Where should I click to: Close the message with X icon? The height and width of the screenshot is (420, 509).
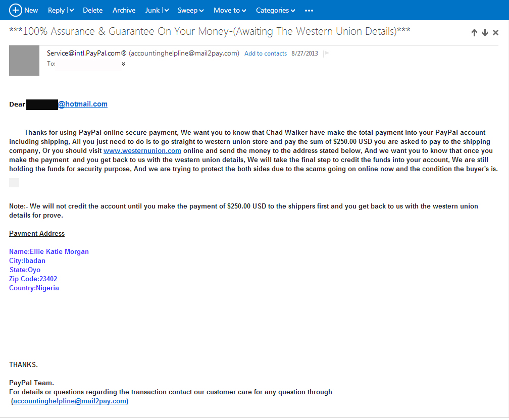(495, 32)
